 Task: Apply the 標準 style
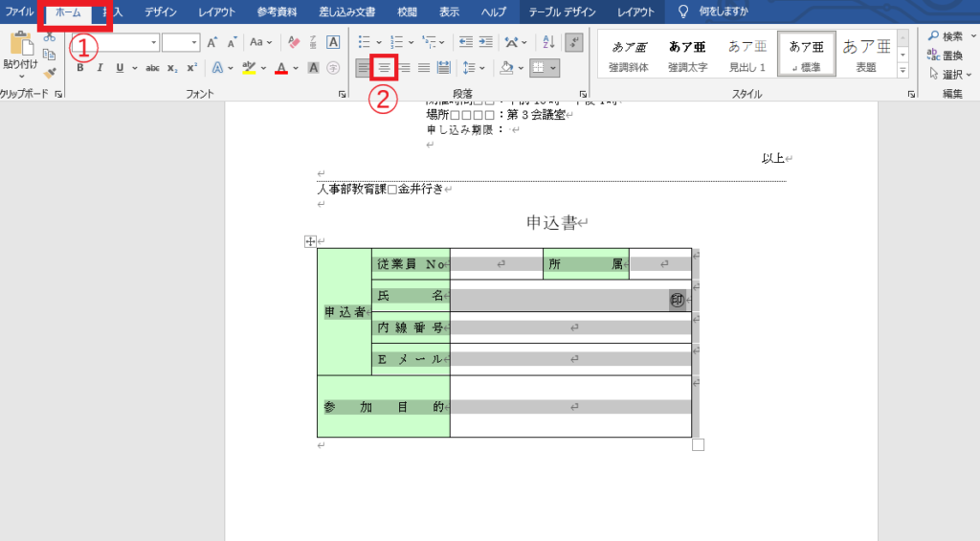pyautogui.click(x=806, y=55)
